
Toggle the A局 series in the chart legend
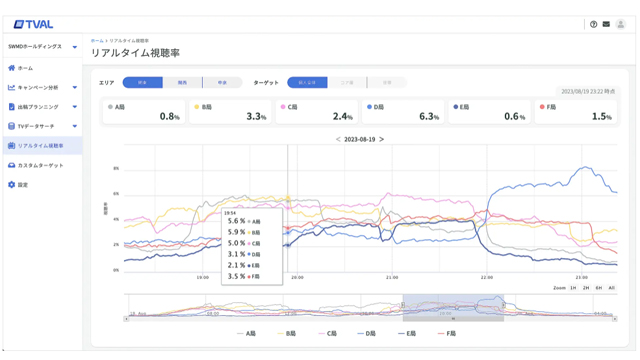pyautogui.click(x=247, y=333)
